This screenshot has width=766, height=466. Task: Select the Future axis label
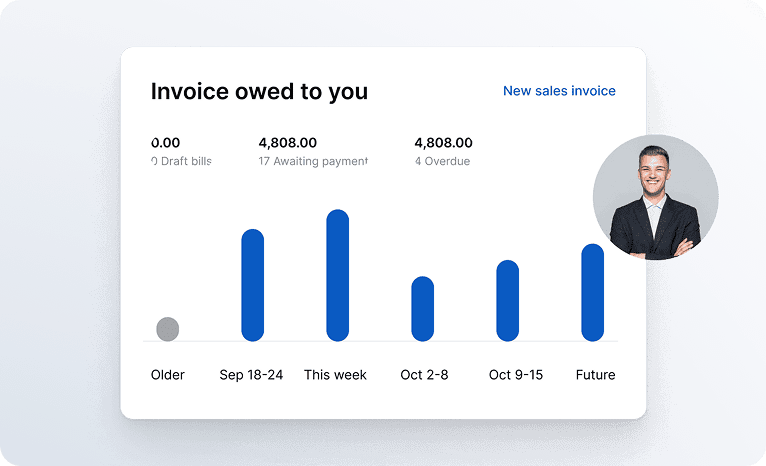click(596, 375)
